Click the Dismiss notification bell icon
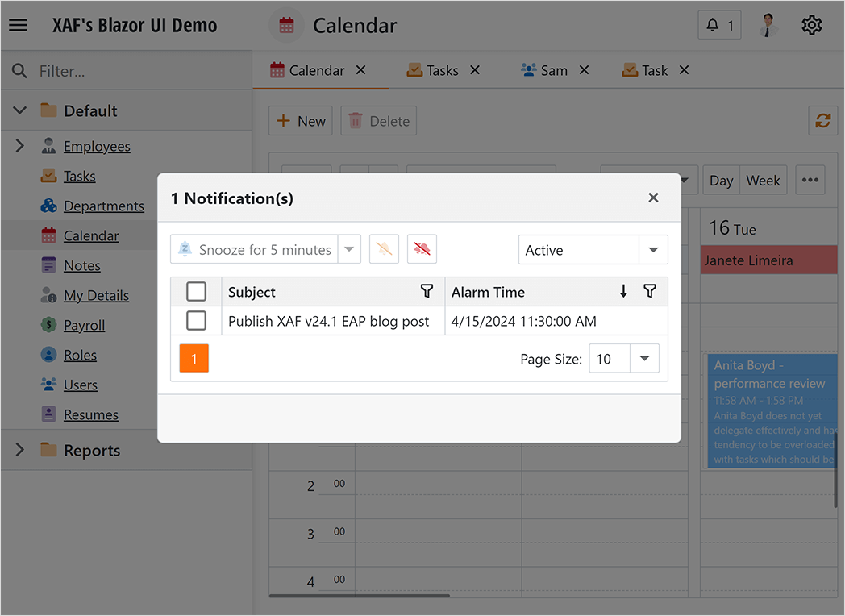This screenshot has width=845, height=616. tap(384, 249)
